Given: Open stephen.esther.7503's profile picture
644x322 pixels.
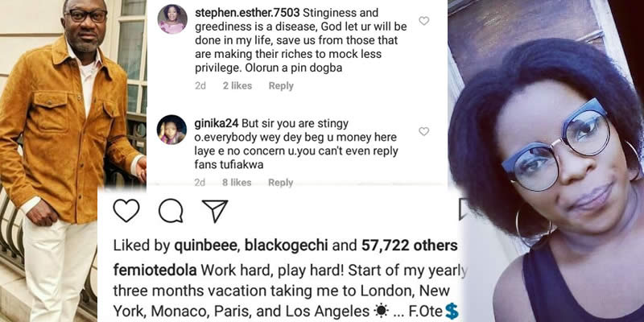Looking at the screenshot, I should pyautogui.click(x=172, y=19).
